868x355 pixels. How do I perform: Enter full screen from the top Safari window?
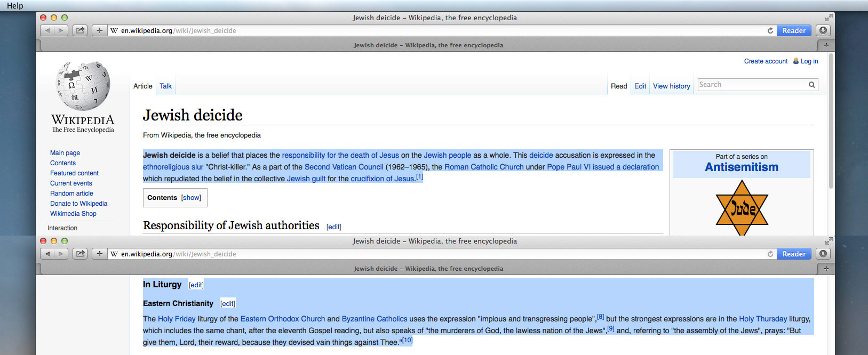click(829, 18)
